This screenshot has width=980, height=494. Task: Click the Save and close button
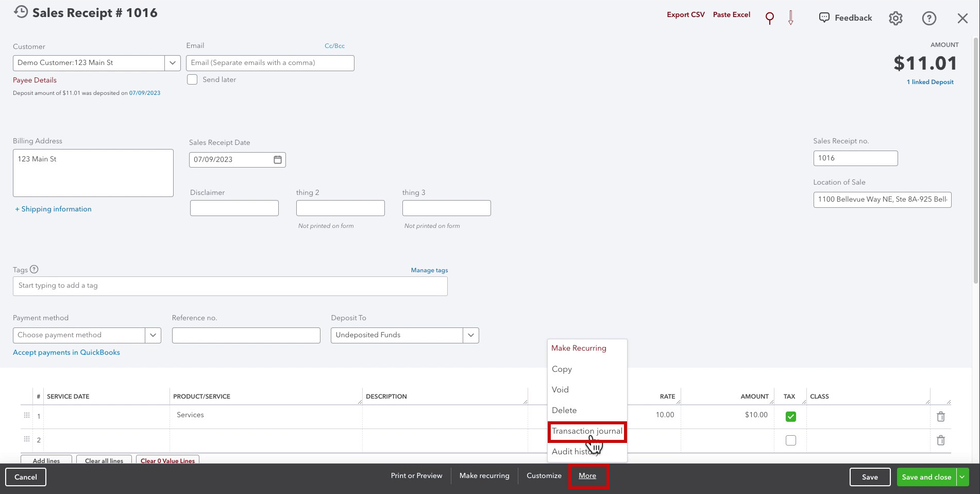926,477
